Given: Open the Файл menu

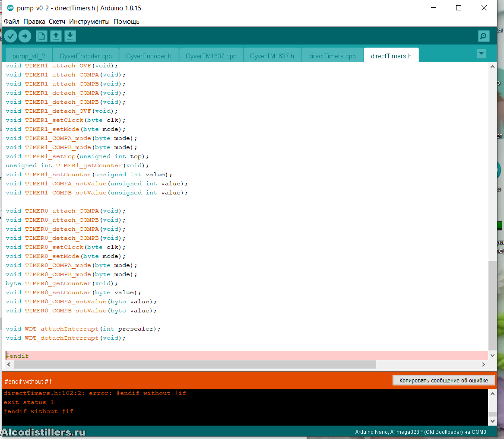Looking at the screenshot, I should point(12,22).
